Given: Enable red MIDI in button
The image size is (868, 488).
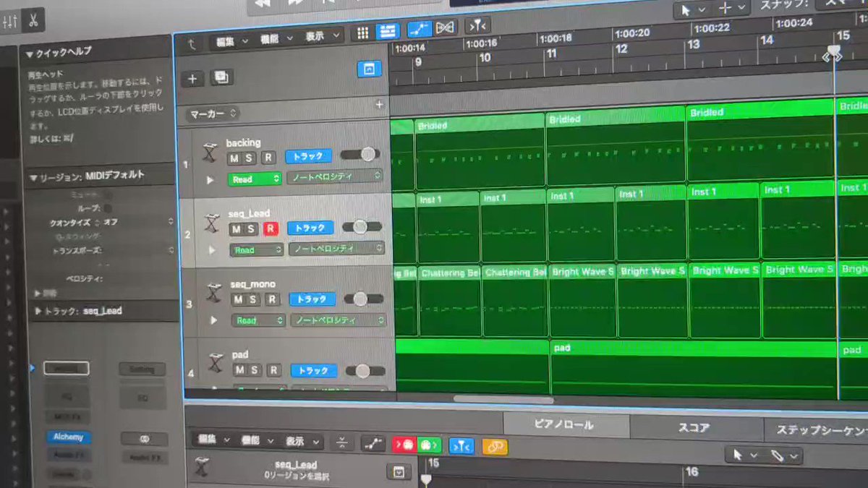Looking at the screenshot, I should (403, 445).
